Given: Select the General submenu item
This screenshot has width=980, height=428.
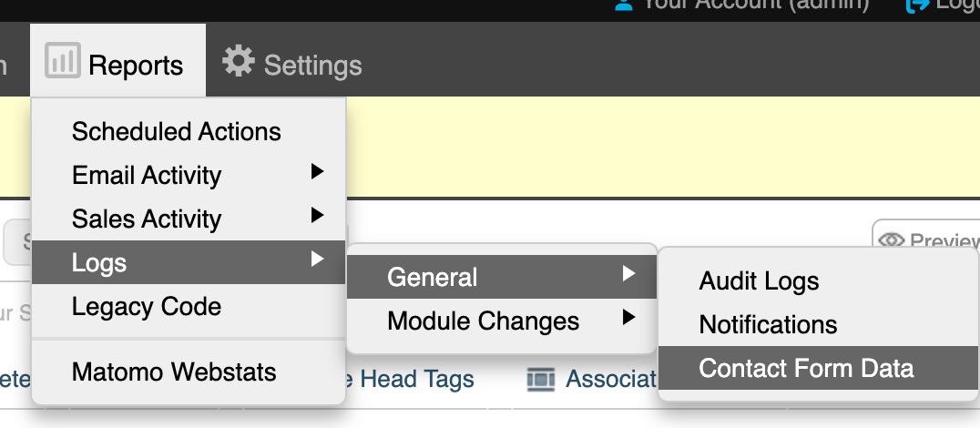Looking at the screenshot, I should (x=502, y=277).
